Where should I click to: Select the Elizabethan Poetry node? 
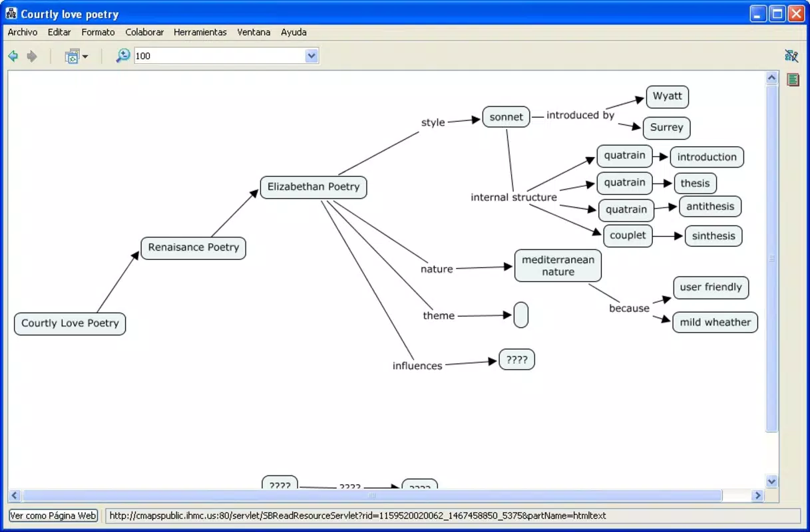pyautogui.click(x=313, y=187)
